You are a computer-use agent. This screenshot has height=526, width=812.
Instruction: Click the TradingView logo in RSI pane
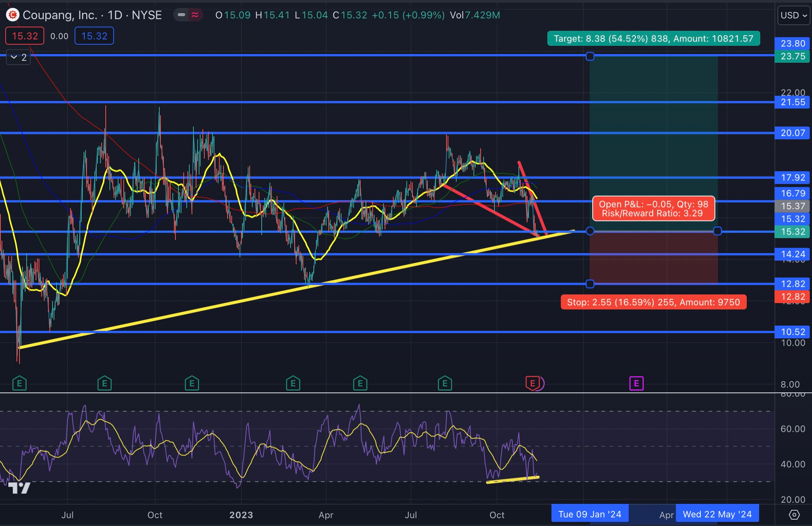point(19,488)
